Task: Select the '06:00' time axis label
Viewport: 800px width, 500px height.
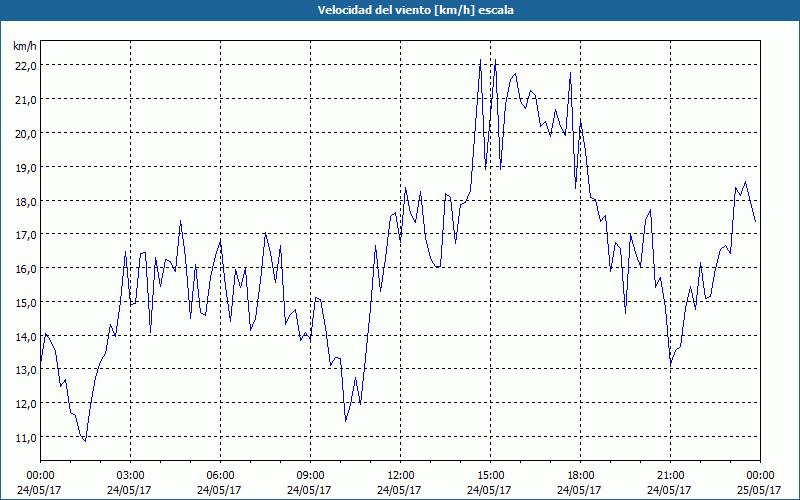Action: pos(220,476)
